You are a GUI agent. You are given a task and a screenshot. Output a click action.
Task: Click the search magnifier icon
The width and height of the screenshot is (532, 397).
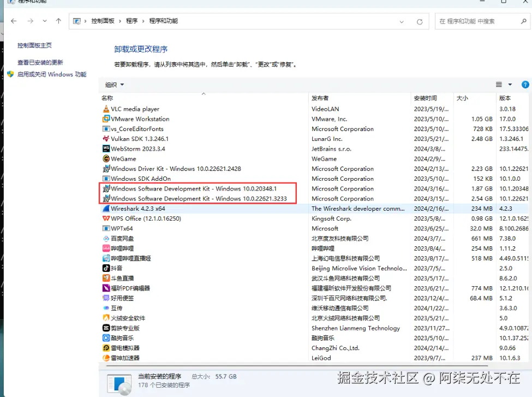pyautogui.click(x=524, y=21)
